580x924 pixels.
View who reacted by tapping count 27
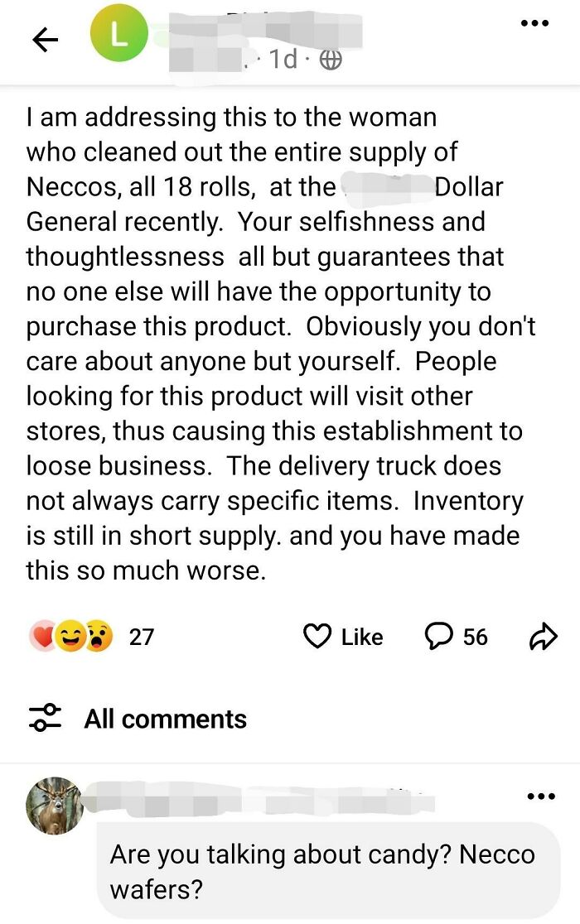pos(141,637)
